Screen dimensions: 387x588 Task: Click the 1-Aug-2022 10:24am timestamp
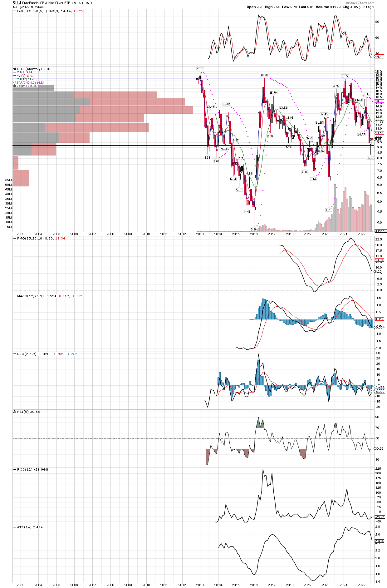coord(28,7)
